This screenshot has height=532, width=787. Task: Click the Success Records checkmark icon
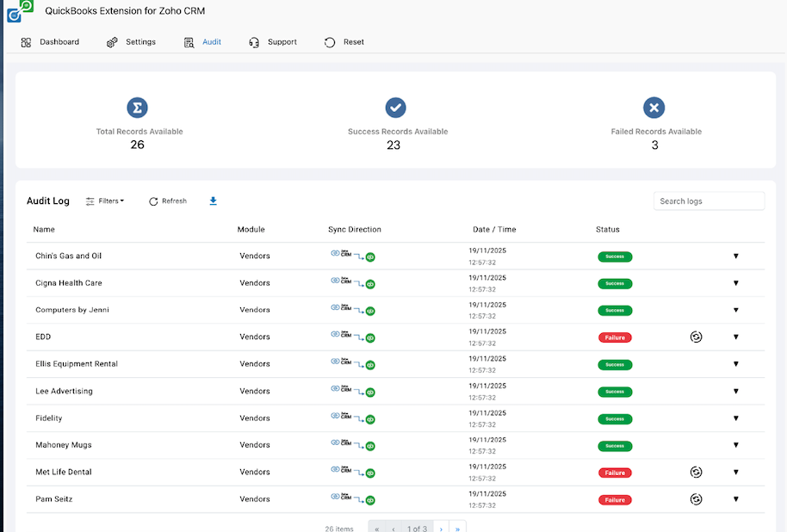(x=395, y=107)
